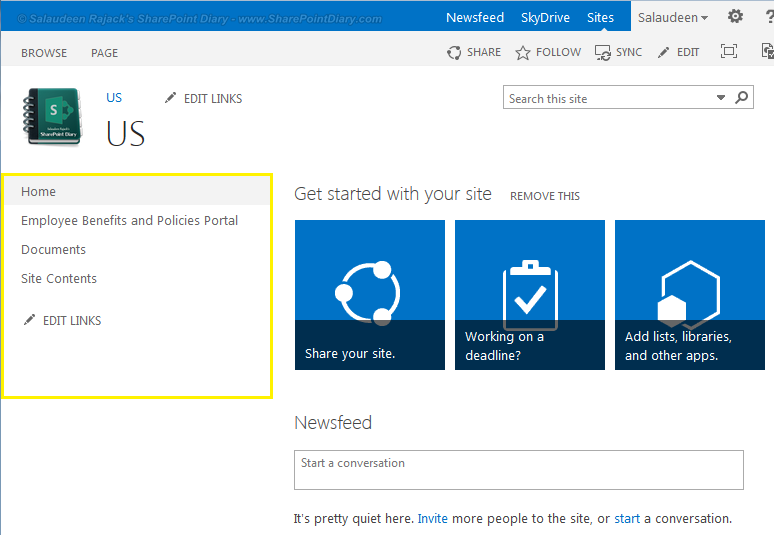Click the US breadcrumb link
The width and height of the screenshot is (774, 535).
click(114, 98)
